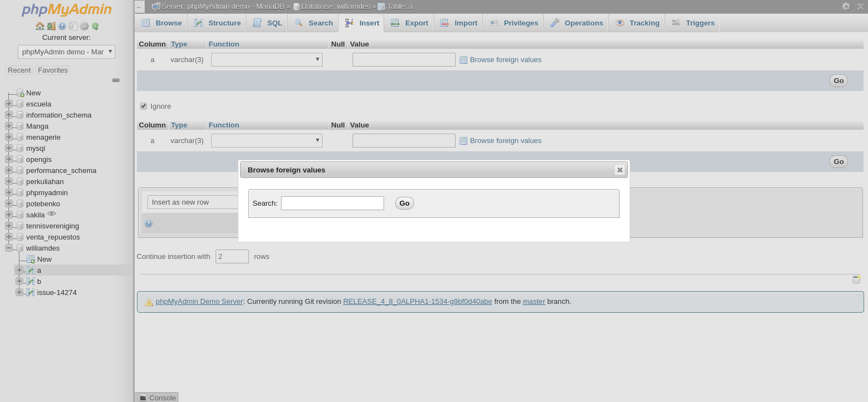Click the unhide items link icon
868x402 pixels.
[x=116, y=80]
